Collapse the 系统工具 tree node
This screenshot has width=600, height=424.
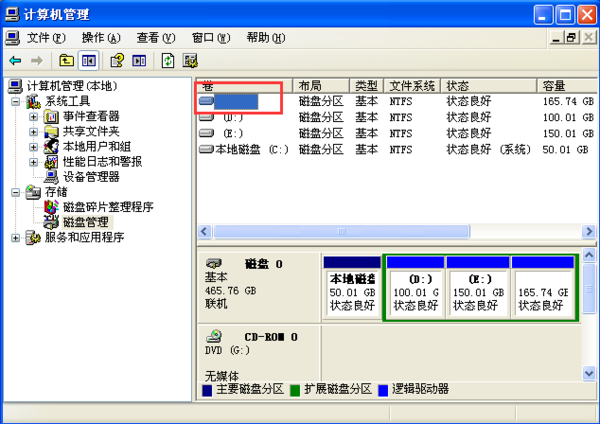click(x=15, y=101)
